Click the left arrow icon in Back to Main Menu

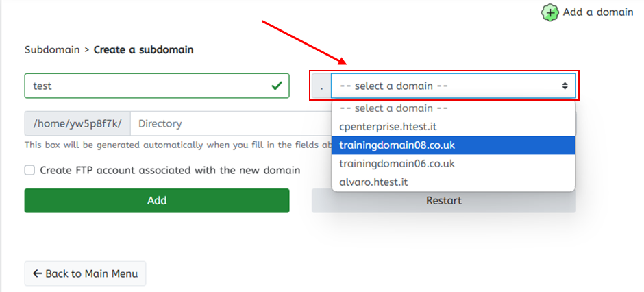[38, 273]
